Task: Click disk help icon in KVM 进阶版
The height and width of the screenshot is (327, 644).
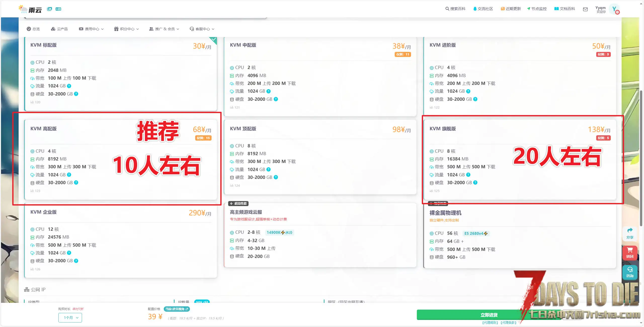Action: coord(475,99)
